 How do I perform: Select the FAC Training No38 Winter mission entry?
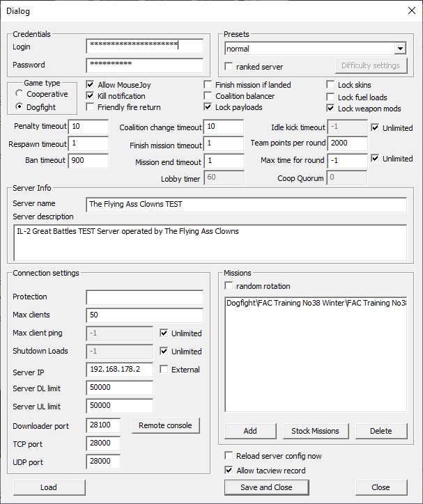pos(316,304)
